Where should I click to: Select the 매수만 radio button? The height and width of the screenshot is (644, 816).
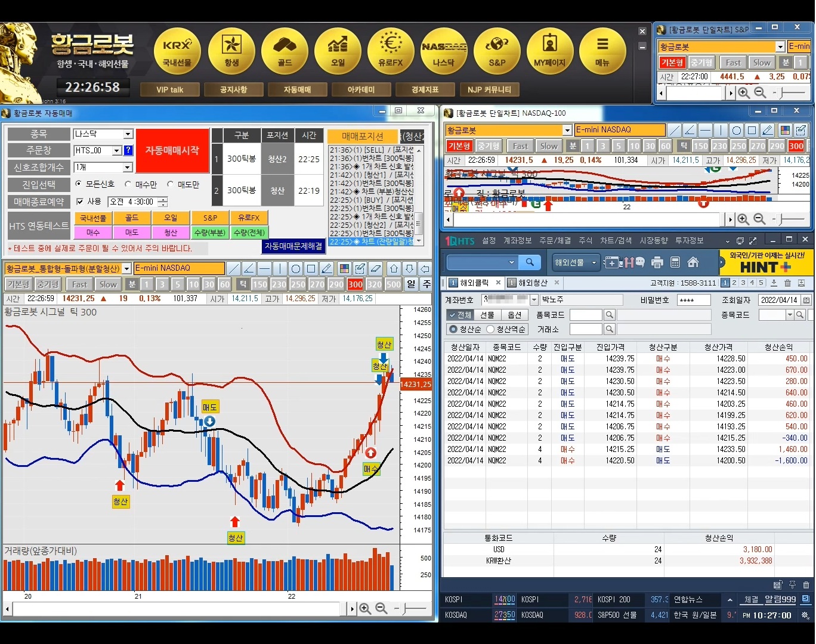[128, 184]
